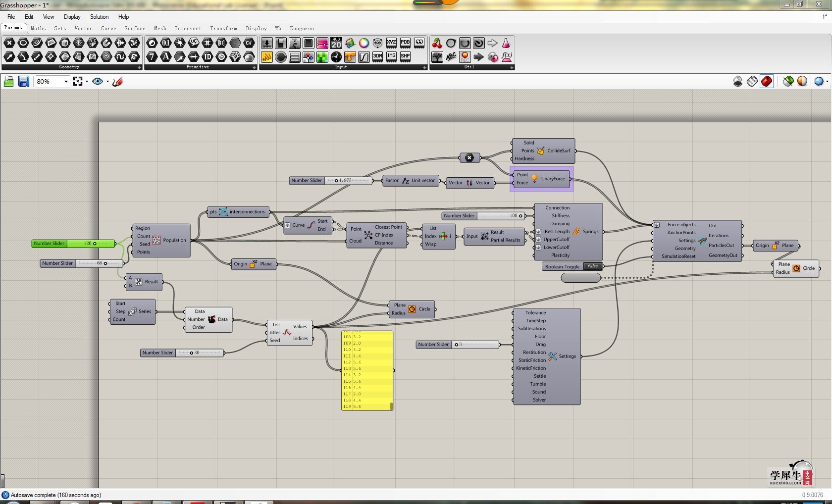Click the UnaryForce component balloon icon
Viewport: 832px width, 504px height.
(x=535, y=178)
